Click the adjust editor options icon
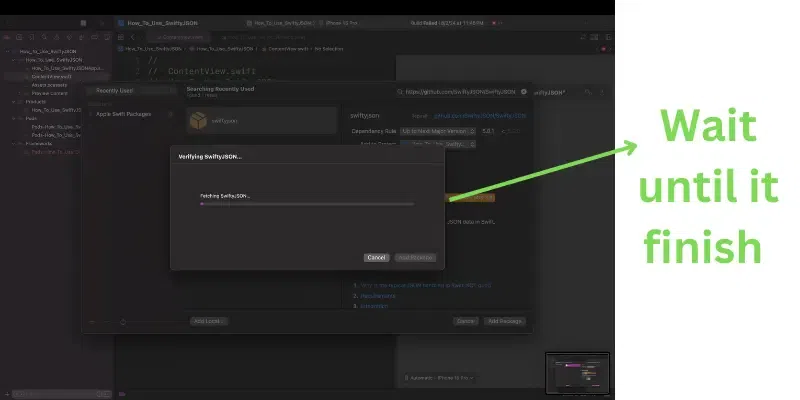 [594, 37]
